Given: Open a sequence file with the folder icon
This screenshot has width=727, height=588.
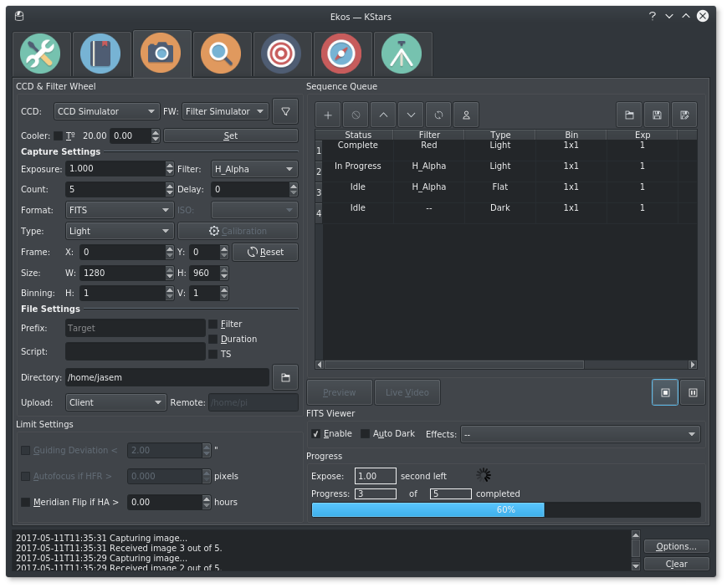Looking at the screenshot, I should [x=629, y=115].
